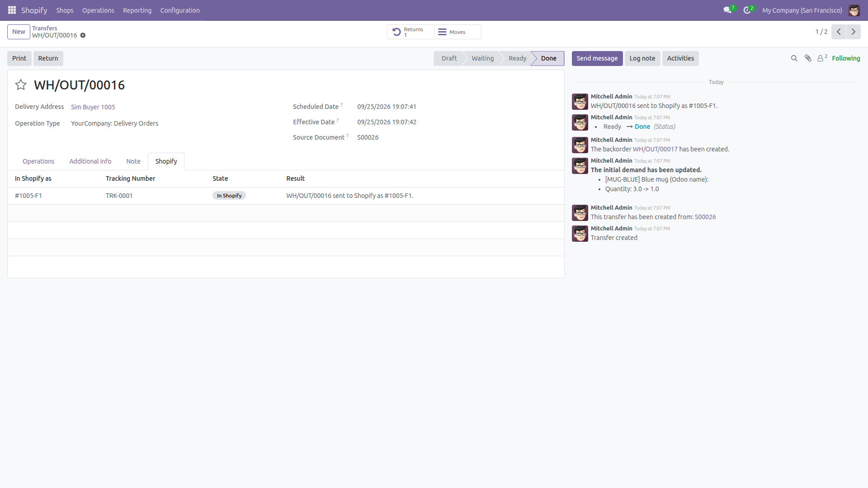Open the Operations menu
The image size is (868, 488).
[x=98, y=10]
